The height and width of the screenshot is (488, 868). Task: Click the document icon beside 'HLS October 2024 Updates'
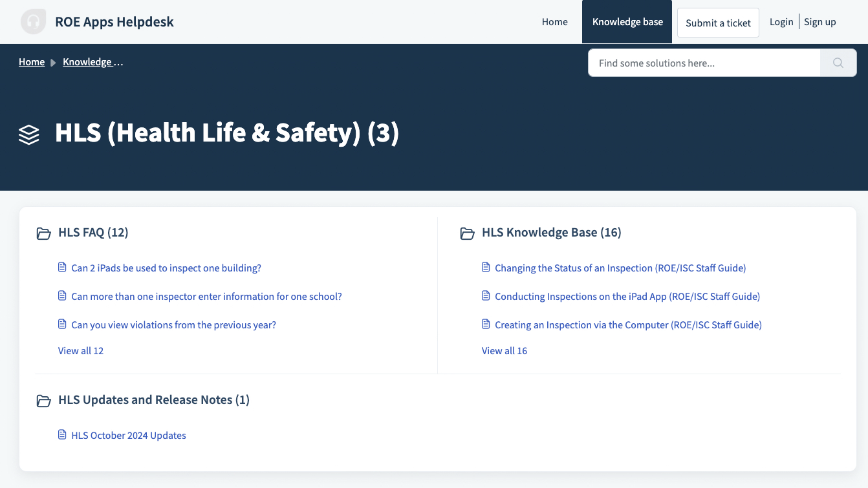pyautogui.click(x=63, y=434)
